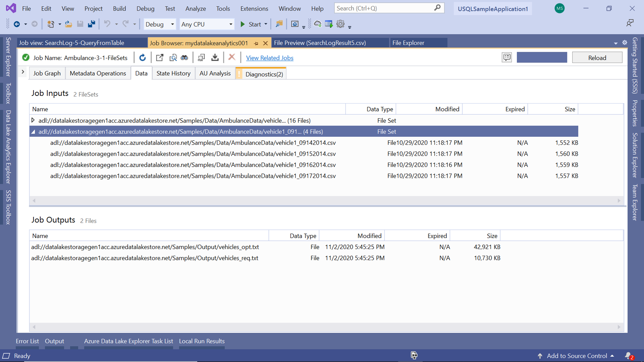The height and width of the screenshot is (362, 644).
Task: Click the red X cancel job icon
Action: click(232, 57)
